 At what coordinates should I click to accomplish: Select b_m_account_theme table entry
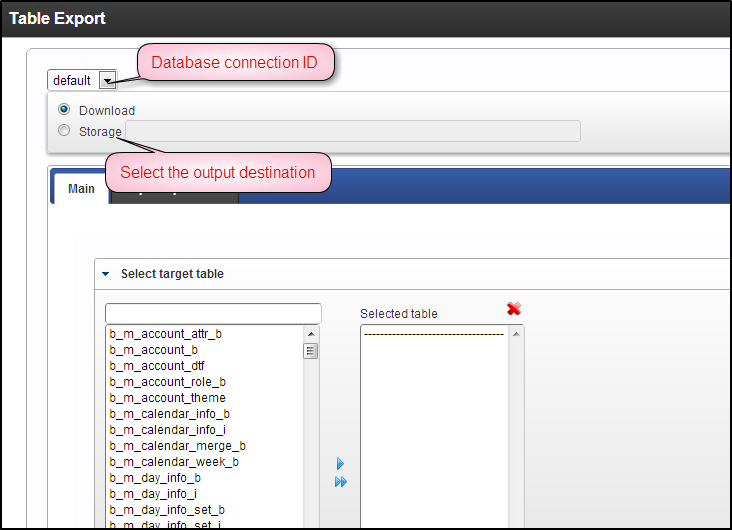click(168, 398)
